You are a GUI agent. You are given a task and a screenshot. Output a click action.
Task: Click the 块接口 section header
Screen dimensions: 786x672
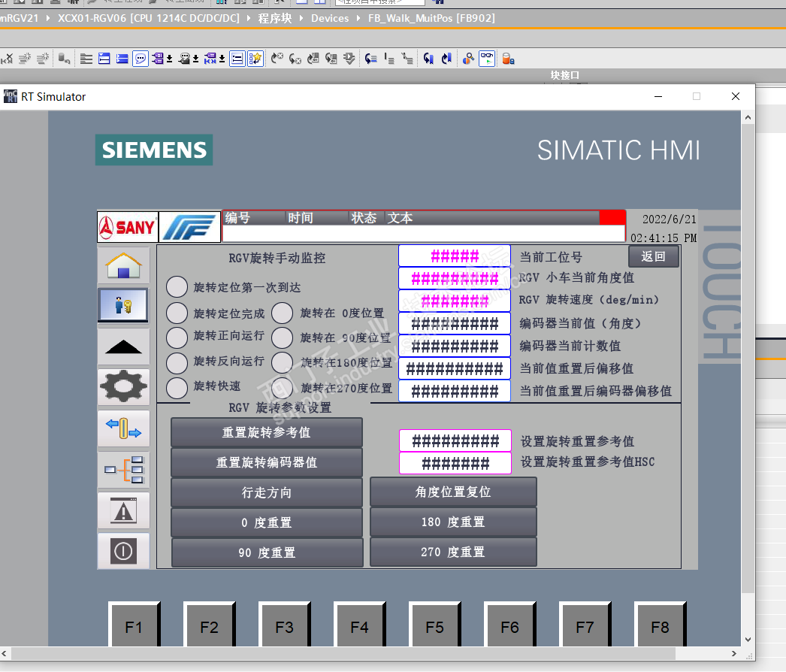565,75
